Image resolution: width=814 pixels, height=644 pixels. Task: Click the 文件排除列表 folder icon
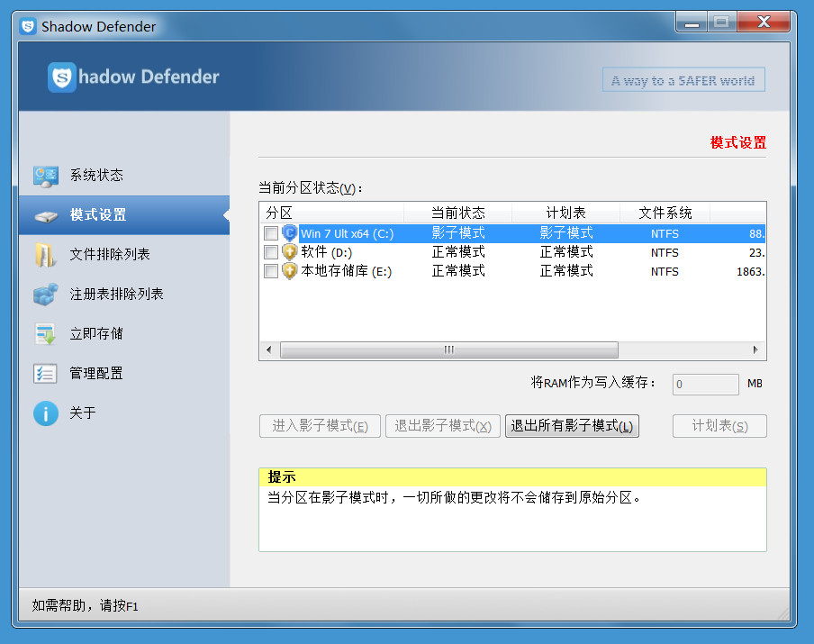[45, 255]
